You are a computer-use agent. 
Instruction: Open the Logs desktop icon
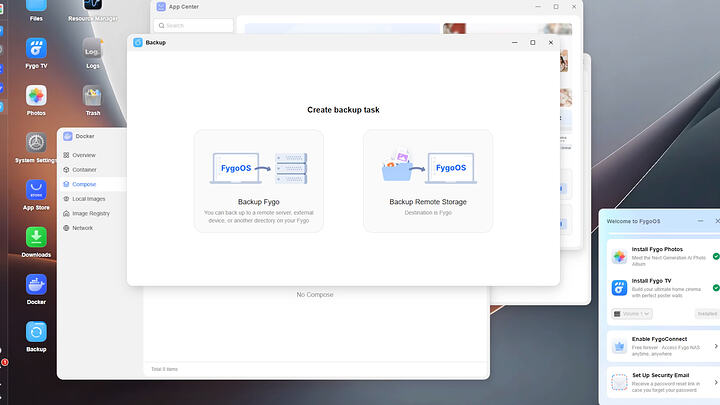coord(92,48)
